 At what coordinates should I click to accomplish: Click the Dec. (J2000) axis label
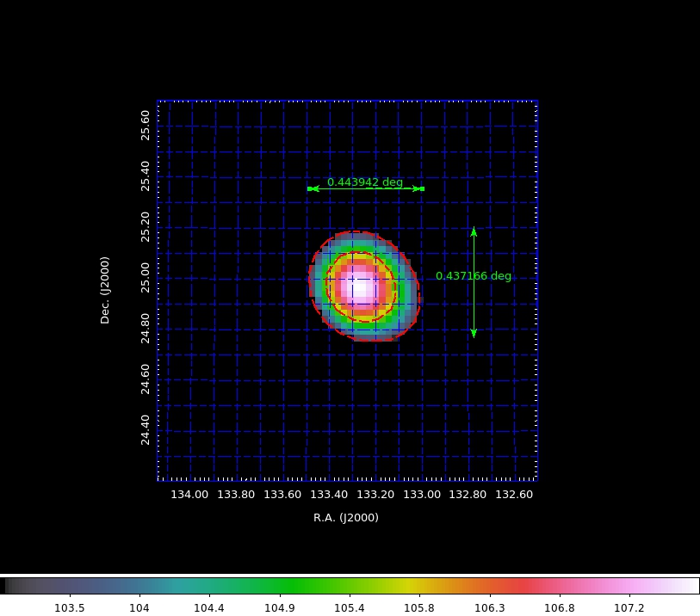[104, 290]
